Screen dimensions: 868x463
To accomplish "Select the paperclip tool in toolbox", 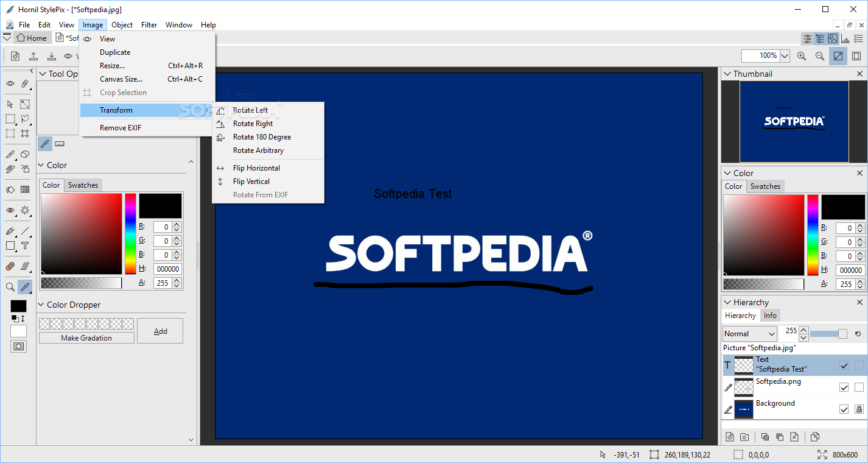I will click(x=25, y=83).
